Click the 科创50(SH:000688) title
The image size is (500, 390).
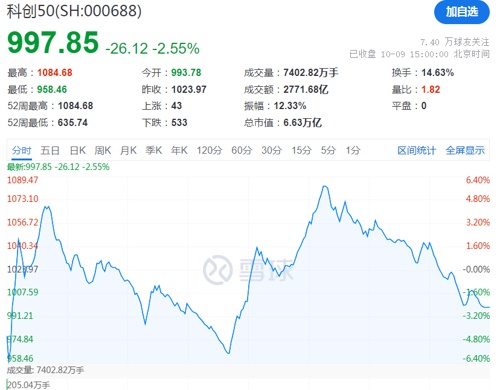click(x=74, y=11)
